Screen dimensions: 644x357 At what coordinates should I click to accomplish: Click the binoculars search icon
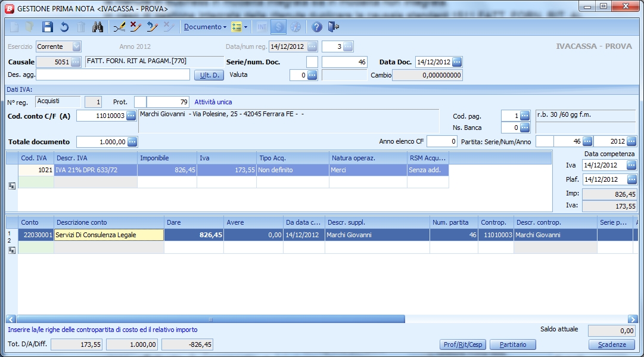(x=97, y=27)
